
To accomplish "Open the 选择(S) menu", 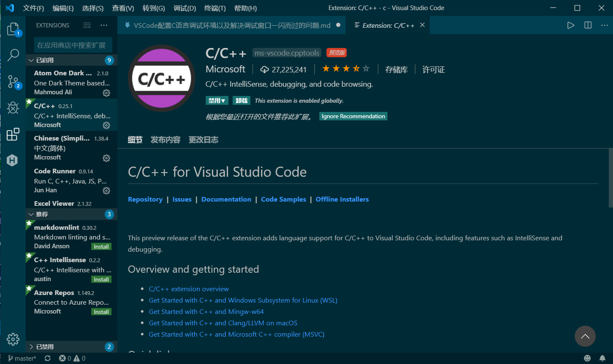I will (93, 8).
